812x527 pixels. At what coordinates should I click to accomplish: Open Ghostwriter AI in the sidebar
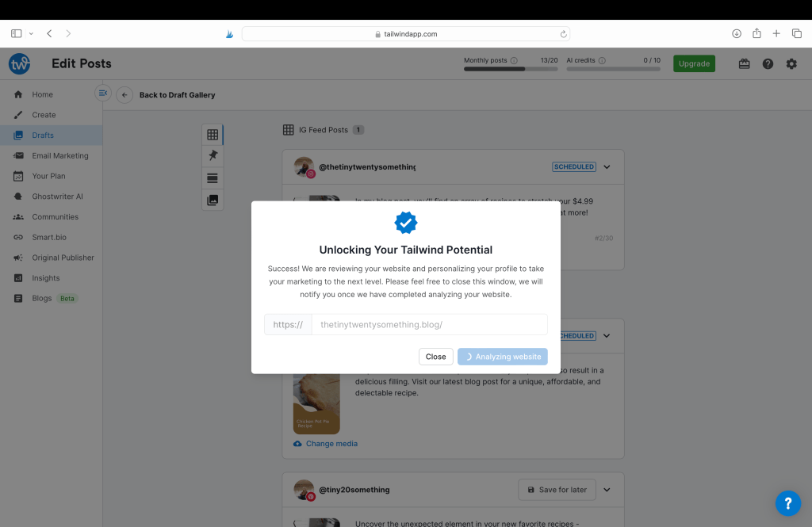tap(57, 197)
